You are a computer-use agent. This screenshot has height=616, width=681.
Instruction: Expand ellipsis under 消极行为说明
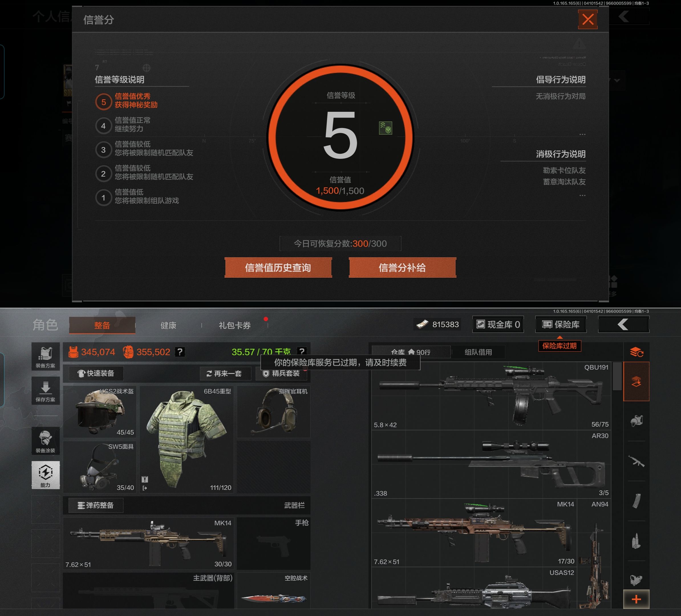(x=582, y=196)
